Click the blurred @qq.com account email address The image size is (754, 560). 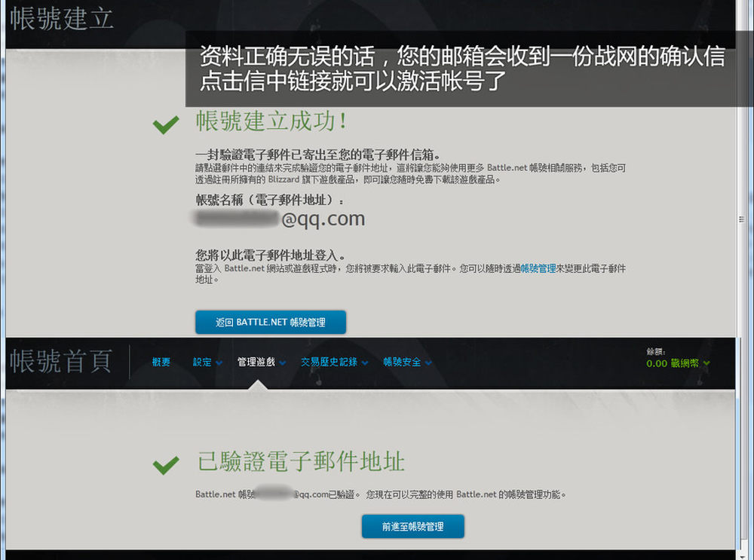(280, 219)
